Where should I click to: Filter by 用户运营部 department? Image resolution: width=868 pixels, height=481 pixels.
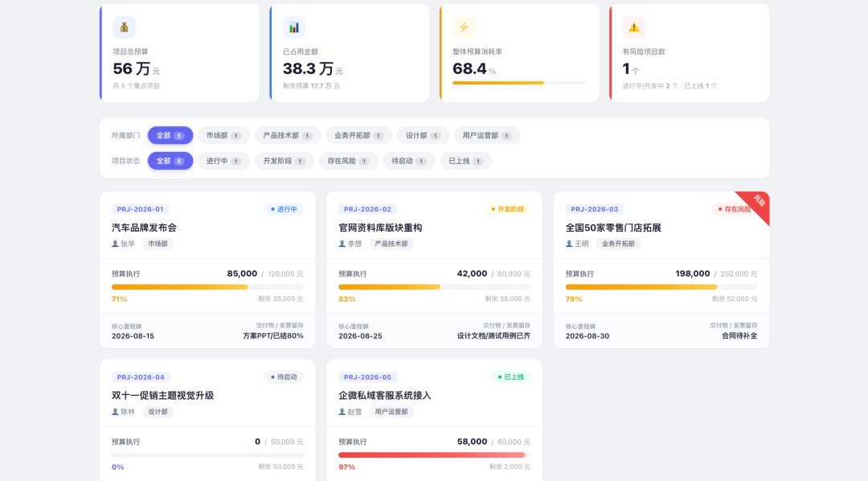coord(487,135)
